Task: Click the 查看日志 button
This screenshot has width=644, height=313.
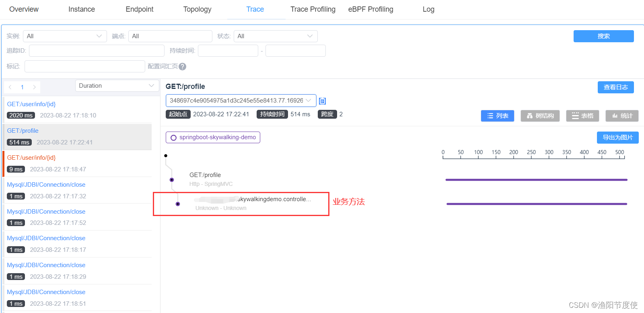Action: [615, 87]
